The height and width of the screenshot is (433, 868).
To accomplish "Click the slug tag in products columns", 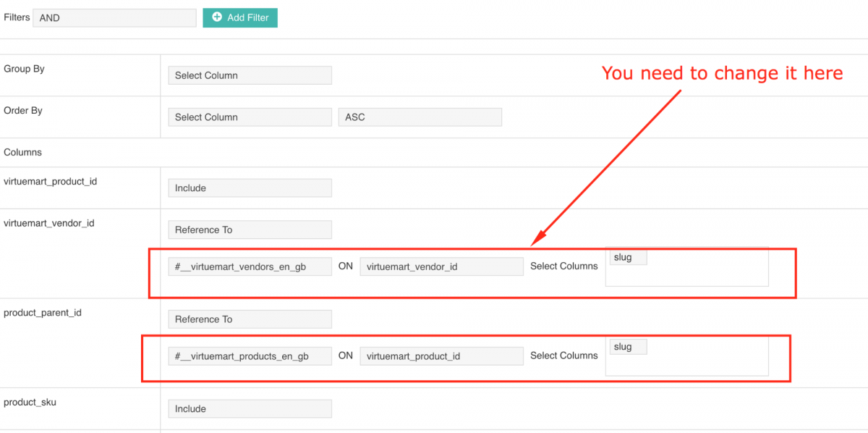I will coord(627,347).
